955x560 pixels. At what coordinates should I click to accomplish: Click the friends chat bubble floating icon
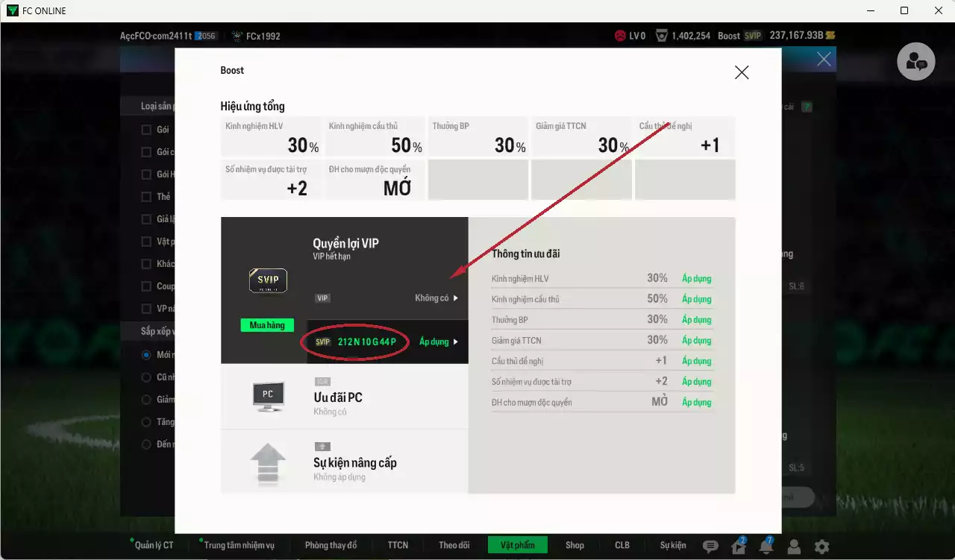click(915, 63)
